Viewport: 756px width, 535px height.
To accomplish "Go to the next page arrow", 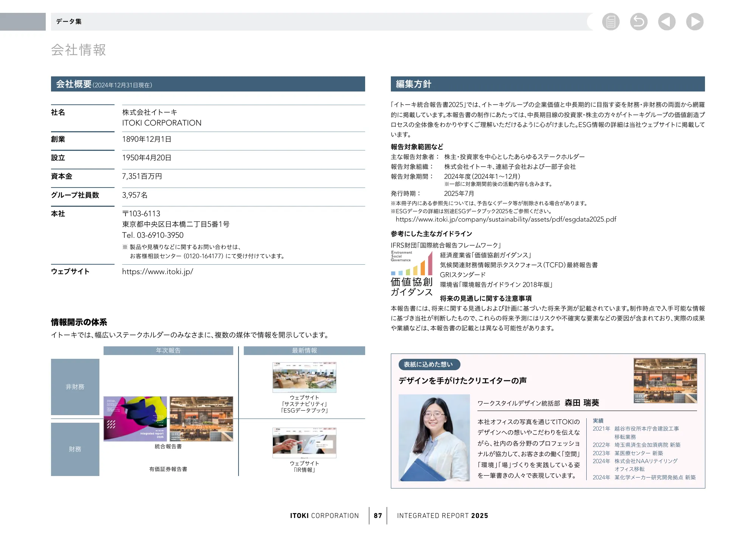I will 695,22.
